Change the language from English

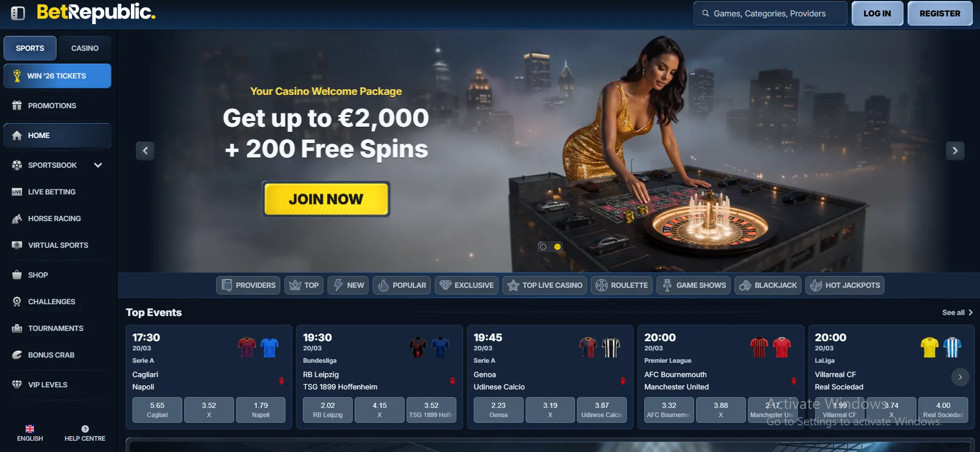[30, 434]
